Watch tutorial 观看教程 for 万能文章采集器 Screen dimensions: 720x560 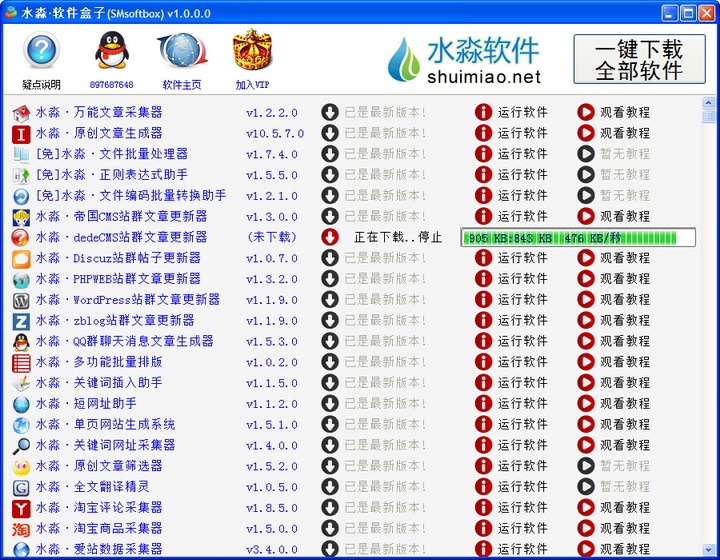(x=625, y=112)
